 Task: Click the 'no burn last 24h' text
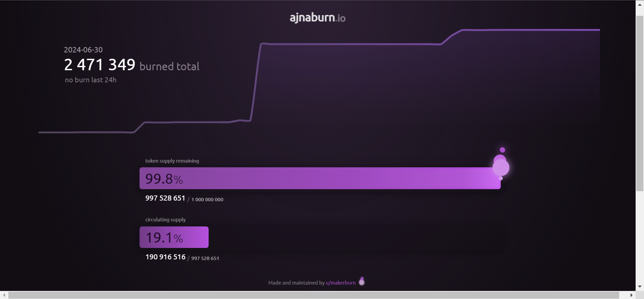tap(91, 80)
